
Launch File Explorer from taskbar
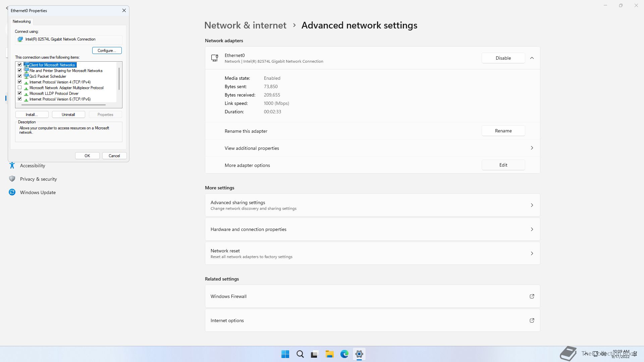pos(330,354)
